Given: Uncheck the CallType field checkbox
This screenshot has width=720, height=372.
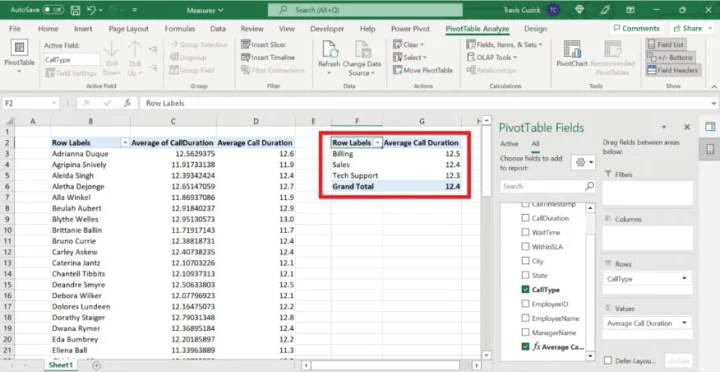Looking at the screenshot, I should pos(525,290).
